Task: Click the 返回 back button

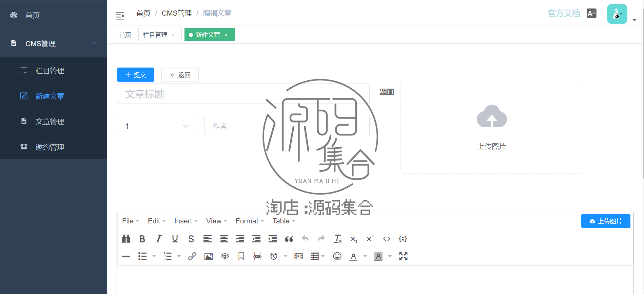Action: (x=180, y=75)
